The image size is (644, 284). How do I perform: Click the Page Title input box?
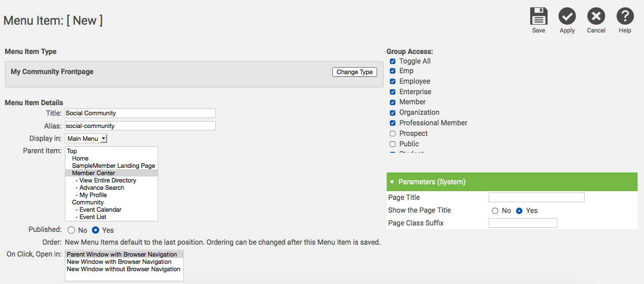point(536,198)
